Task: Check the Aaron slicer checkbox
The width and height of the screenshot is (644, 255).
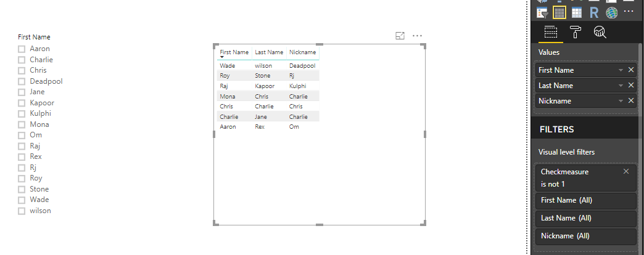Action: (x=22, y=49)
